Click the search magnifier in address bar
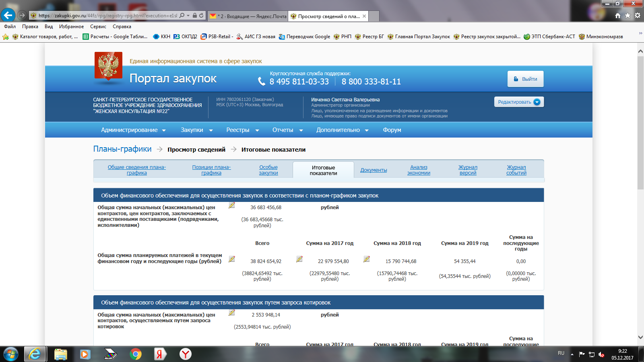The image size is (644, 362). [182, 15]
